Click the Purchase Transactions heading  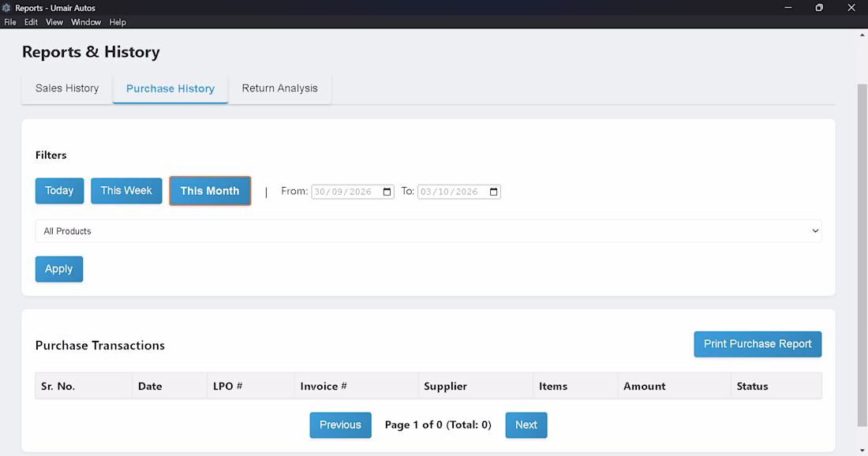point(100,346)
